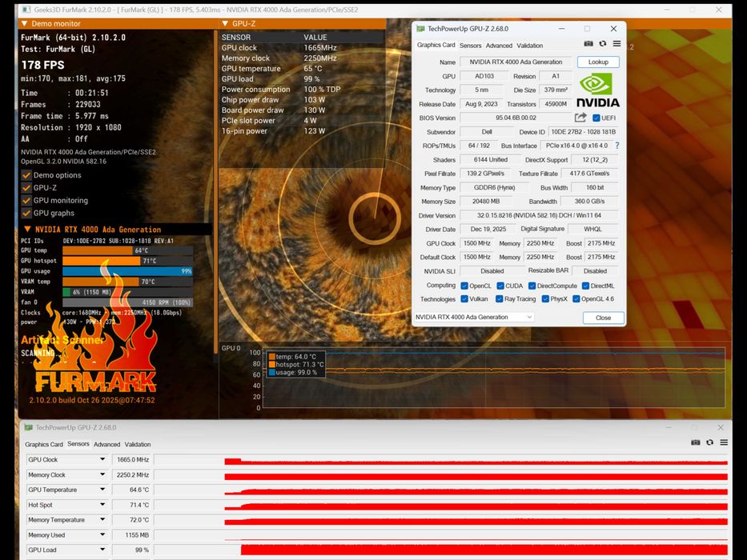Click the fan 0 4150 RPM bar
747x560 pixels.
coord(127,302)
